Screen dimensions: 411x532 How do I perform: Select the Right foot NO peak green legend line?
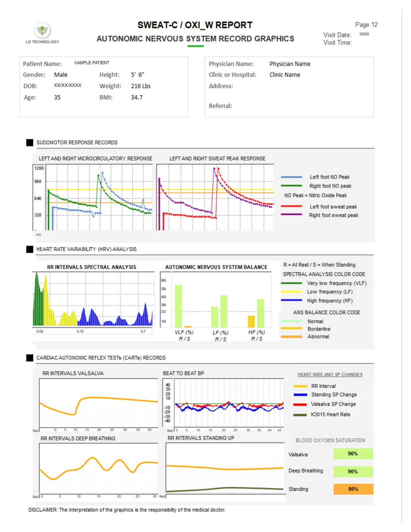291,186
